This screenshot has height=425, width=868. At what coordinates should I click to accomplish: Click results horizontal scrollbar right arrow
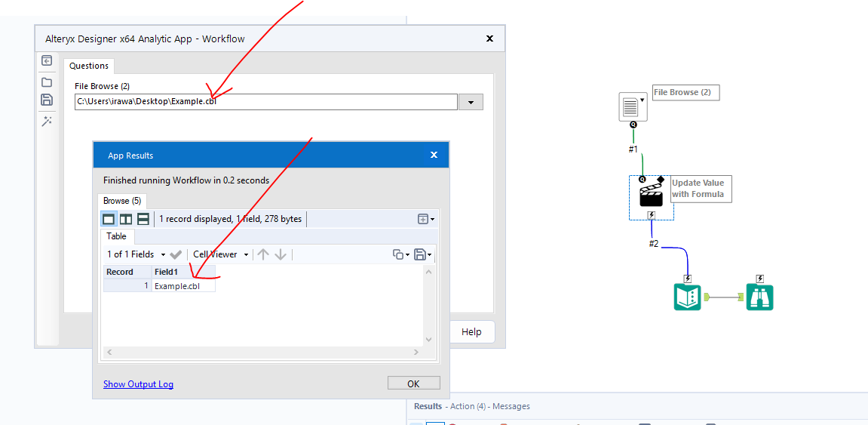(x=416, y=352)
